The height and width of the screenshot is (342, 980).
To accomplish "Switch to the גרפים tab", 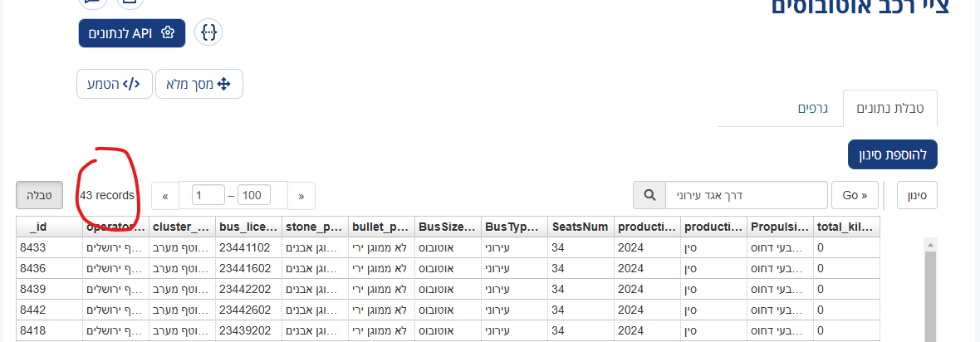I will 811,109.
